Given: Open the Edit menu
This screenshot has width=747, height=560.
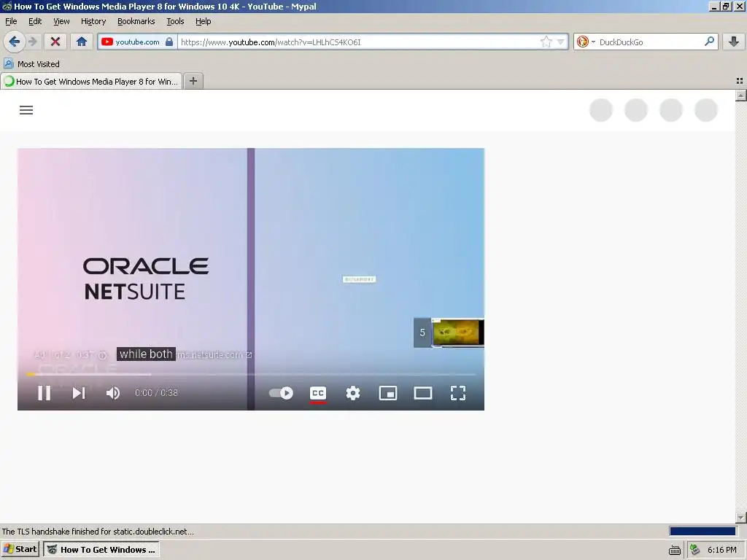Looking at the screenshot, I should coord(35,21).
